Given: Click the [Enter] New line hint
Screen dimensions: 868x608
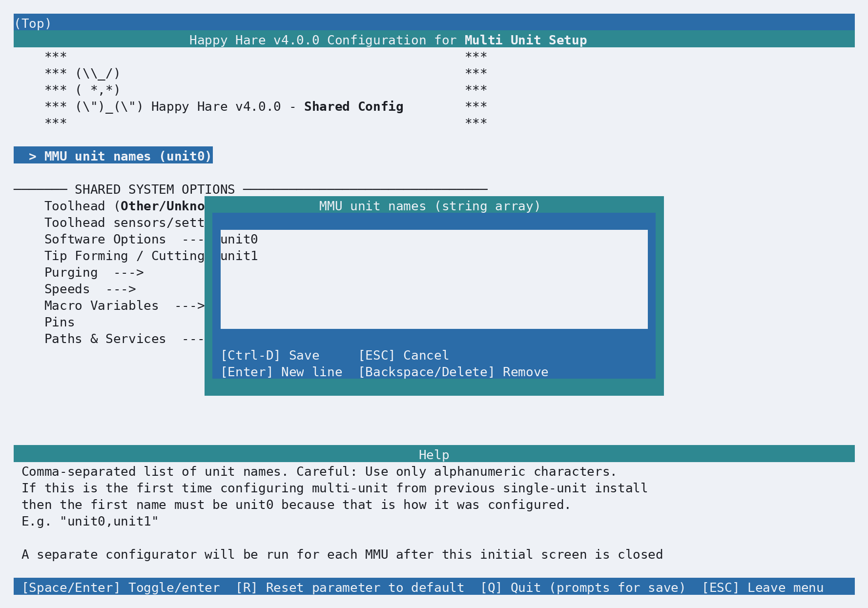Looking at the screenshot, I should click(282, 372).
